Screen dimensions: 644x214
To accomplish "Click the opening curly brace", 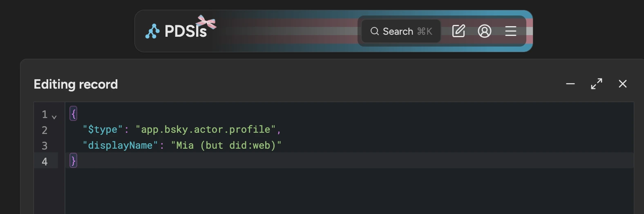I will click(74, 114).
